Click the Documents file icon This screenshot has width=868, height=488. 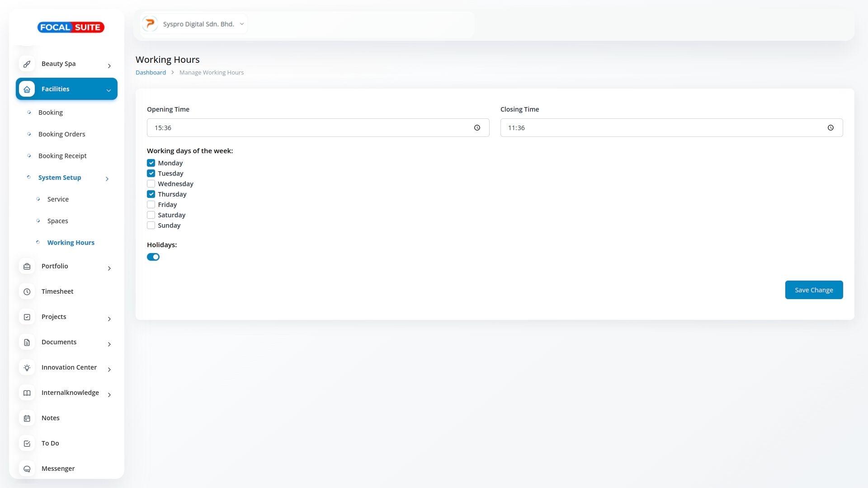[27, 343]
